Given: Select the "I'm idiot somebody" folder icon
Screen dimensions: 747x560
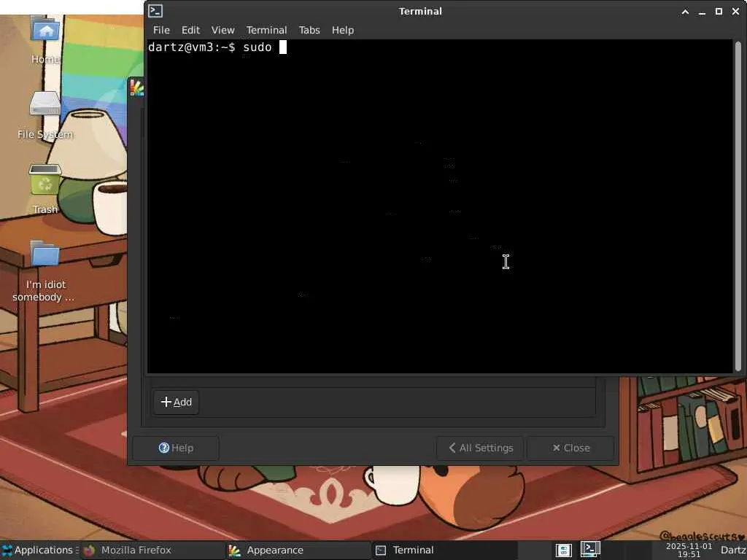Looking at the screenshot, I should coord(44,271).
